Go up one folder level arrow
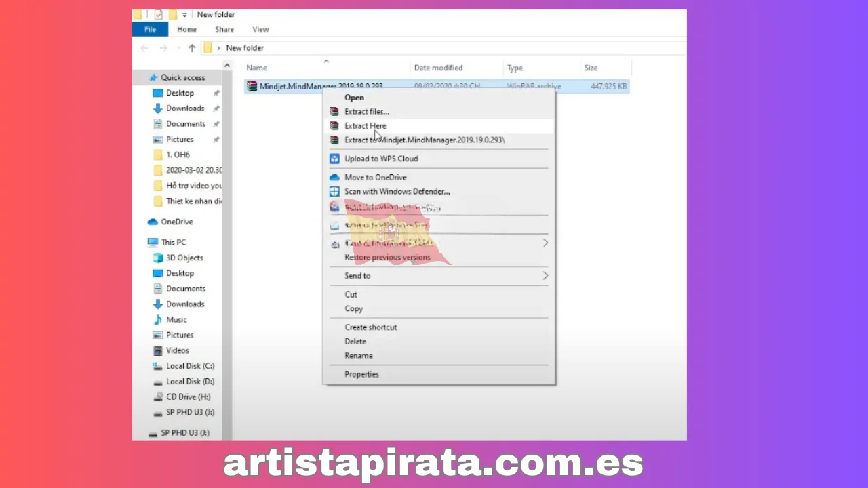The height and width of the screenshot is (488, 868). click(x=192, y=48)
